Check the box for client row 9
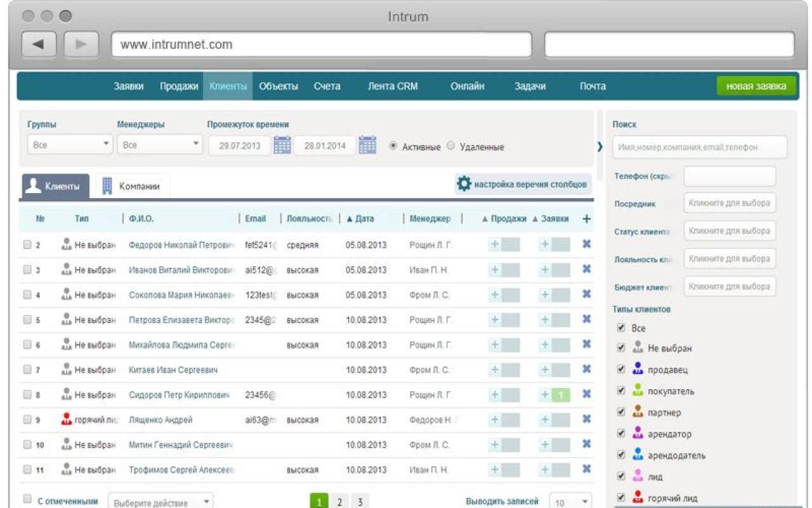The image size is (812, 508). tap(27, 419)
